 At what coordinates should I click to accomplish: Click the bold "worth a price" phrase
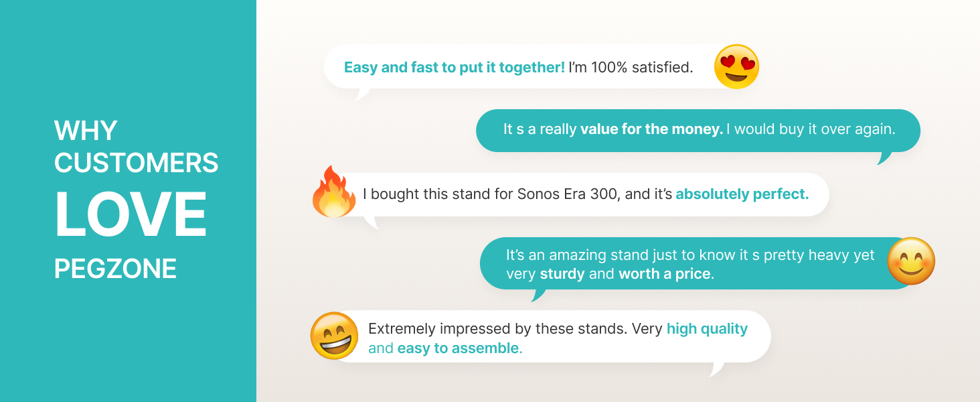pos(665,274)
